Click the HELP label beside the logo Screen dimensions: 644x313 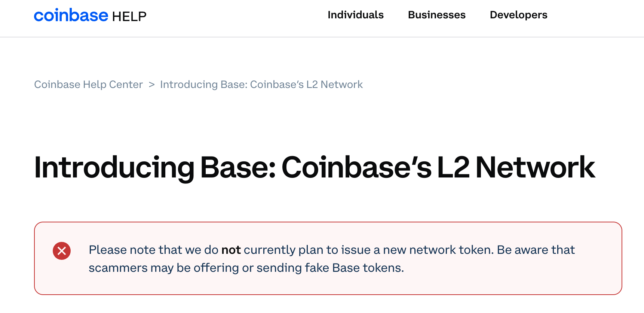point(129,16)
